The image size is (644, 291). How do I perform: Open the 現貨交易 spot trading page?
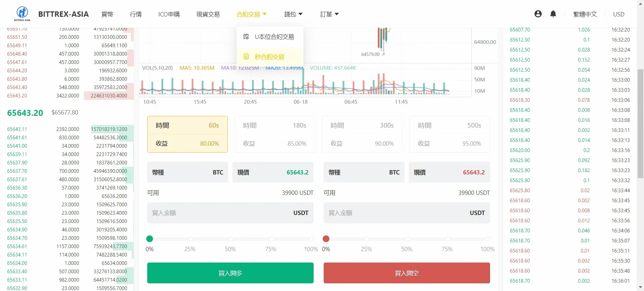(x=208, y=14)
